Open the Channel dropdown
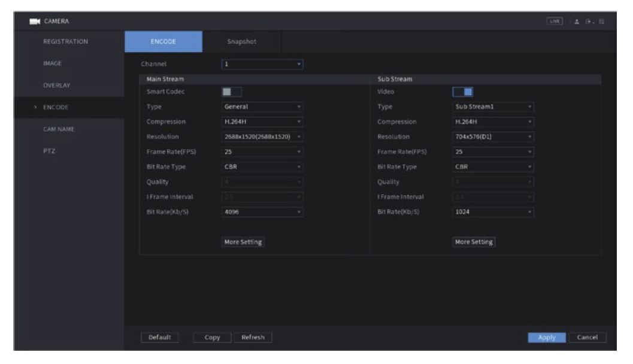The height and width of the screenshot is (364, 633). (262, 63)
